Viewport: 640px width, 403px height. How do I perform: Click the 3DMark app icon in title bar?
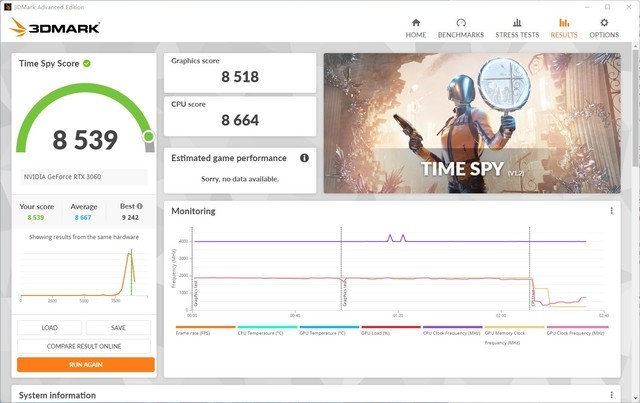pyautogui.click(x=7, y=7)
